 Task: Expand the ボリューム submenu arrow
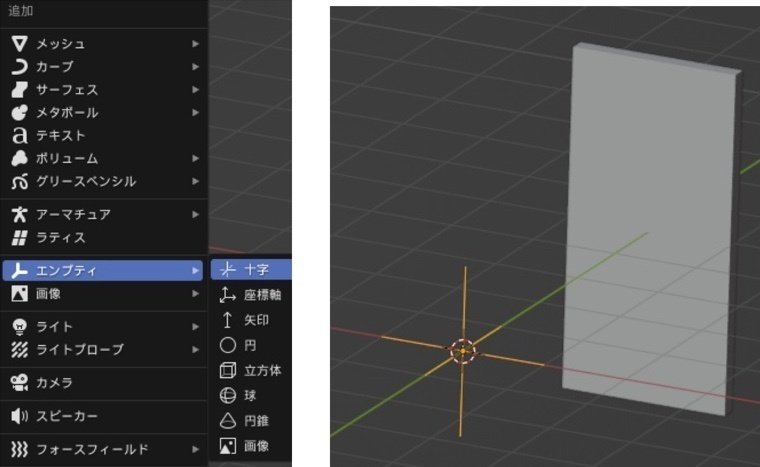coord(195,158)
